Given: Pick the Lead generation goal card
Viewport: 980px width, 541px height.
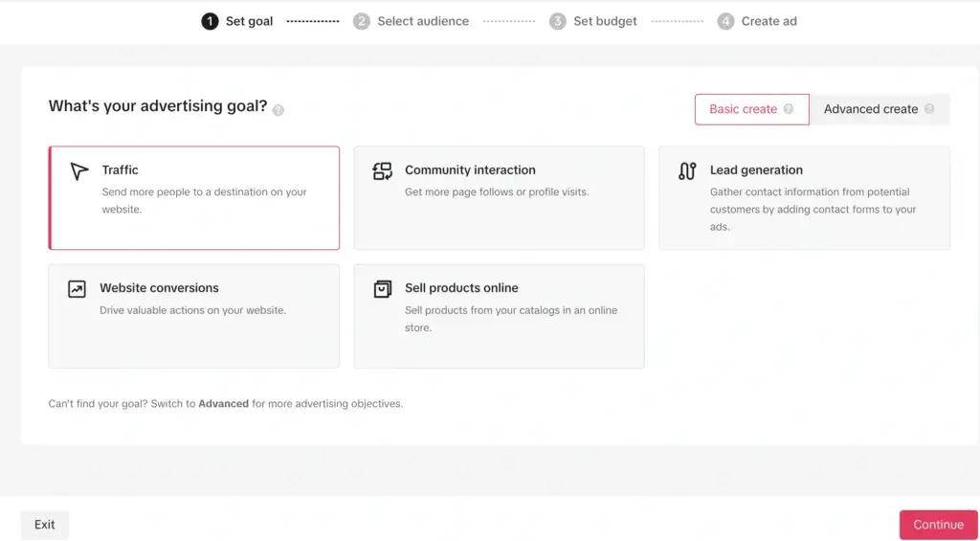Looking at the screenshot, I should (x=804, y=198).
